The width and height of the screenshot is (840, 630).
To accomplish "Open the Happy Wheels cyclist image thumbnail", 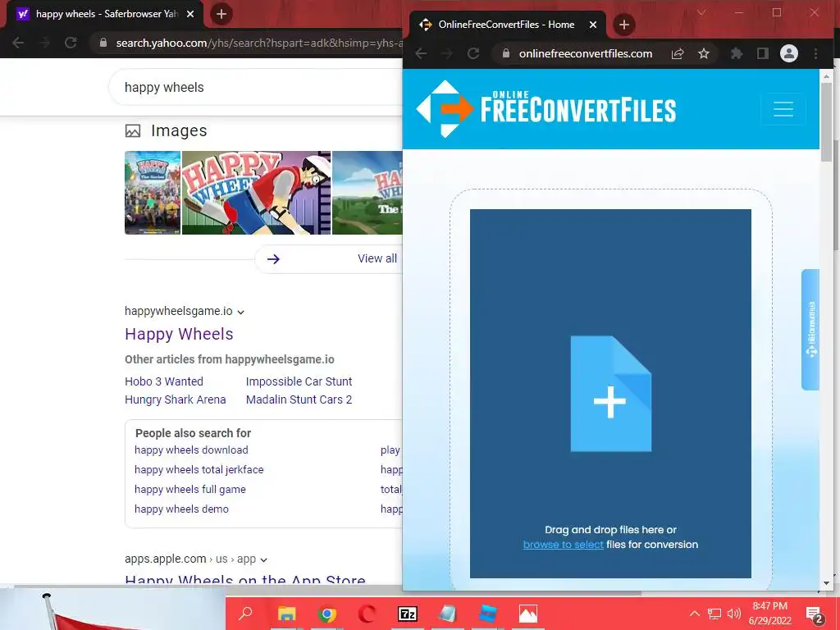I will click(256, 193).
